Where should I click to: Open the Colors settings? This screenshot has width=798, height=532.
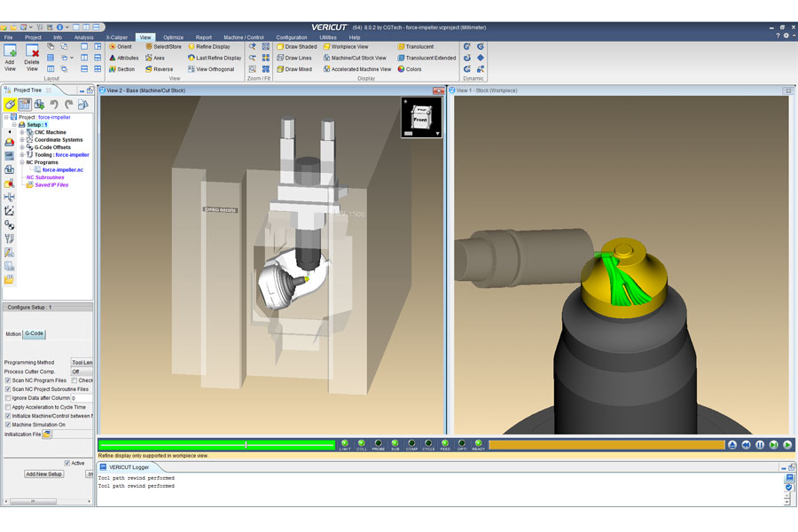click(409, 69)
